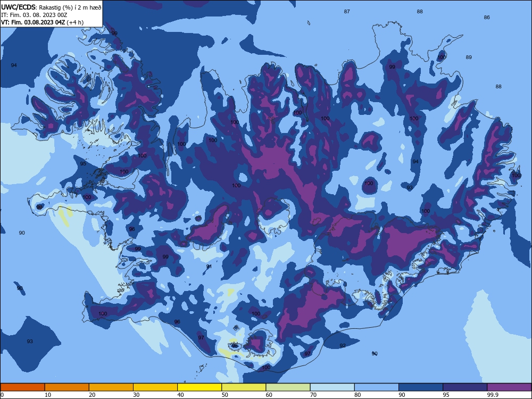The image size is (532, 399).
Task: Select the dark blue 90–95 legend swatch
Action: (x=421, y=387)
